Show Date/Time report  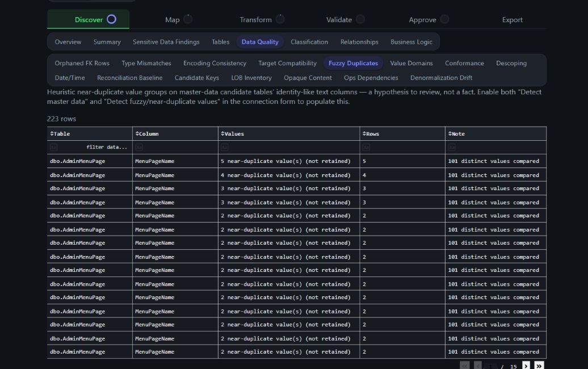(x=70, y=78)
